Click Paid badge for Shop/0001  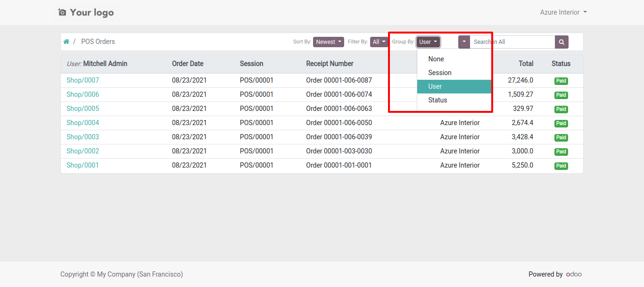pyautogui.click(x=561, y=166)
